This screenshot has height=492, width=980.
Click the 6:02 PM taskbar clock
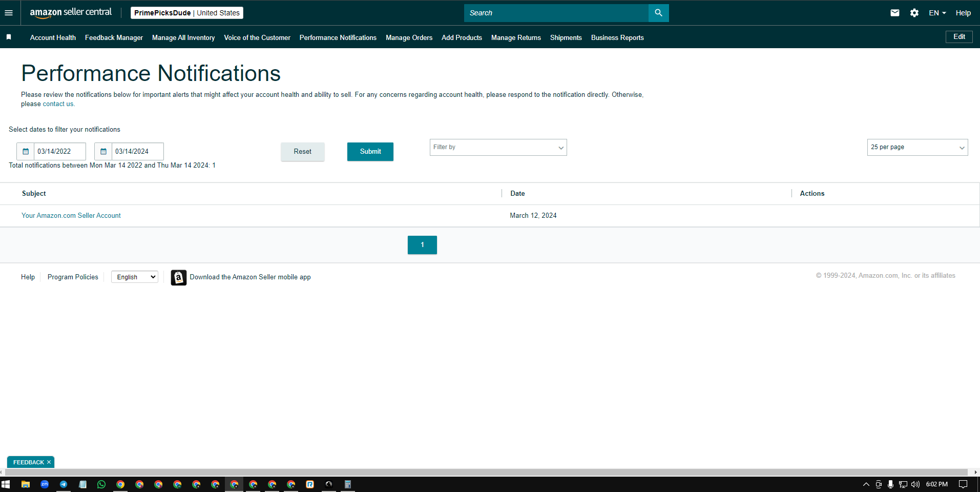coord(936,484)
